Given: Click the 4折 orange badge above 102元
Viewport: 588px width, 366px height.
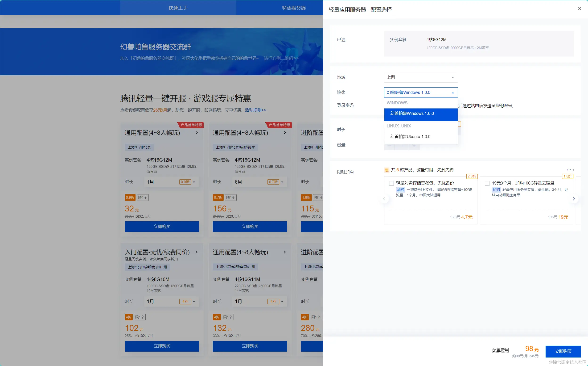Looking at the screenshot, I should pyautogui.click(x=129, y=317).
